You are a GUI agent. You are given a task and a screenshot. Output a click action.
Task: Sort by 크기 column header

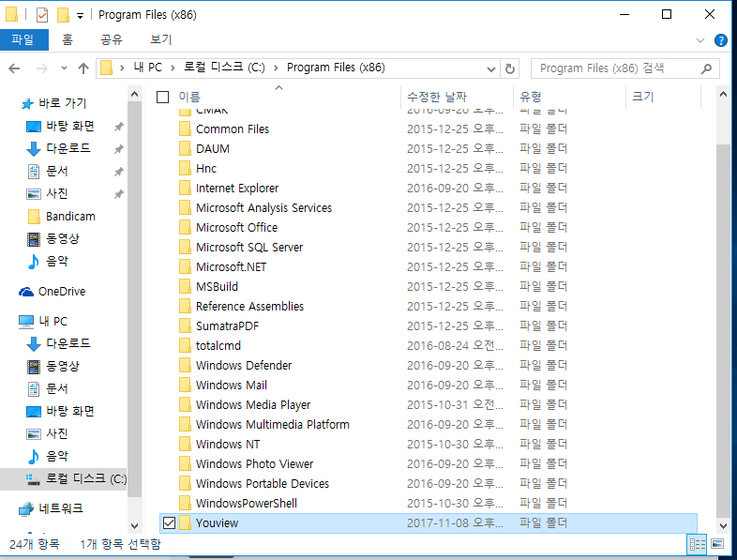tap(643, 97)
